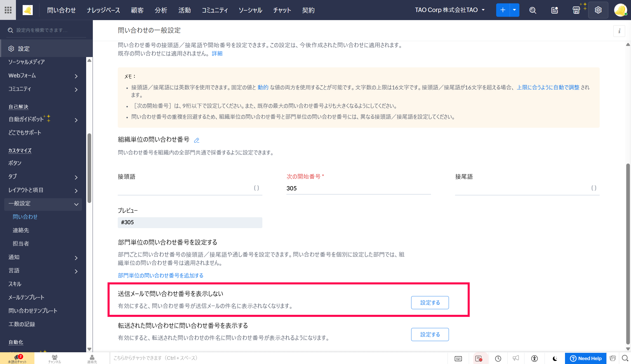The width and height of the screenshot is (631, 364).
Task: Click the search magnifier in top bar
Action: coord(533,10)
